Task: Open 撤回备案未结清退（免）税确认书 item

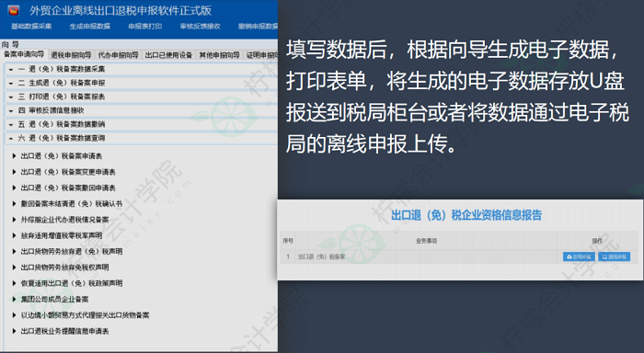Action: [72, 203]
